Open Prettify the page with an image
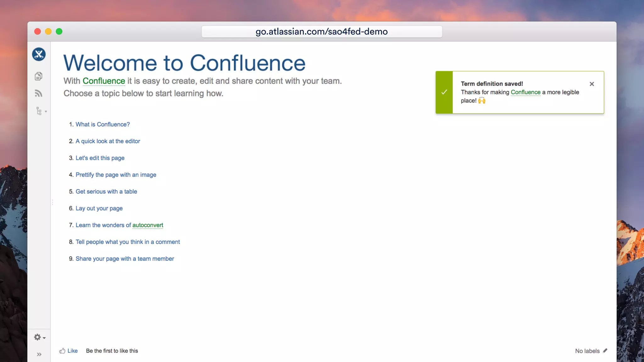This screenshot has width=644, height=362. point(116,175)
